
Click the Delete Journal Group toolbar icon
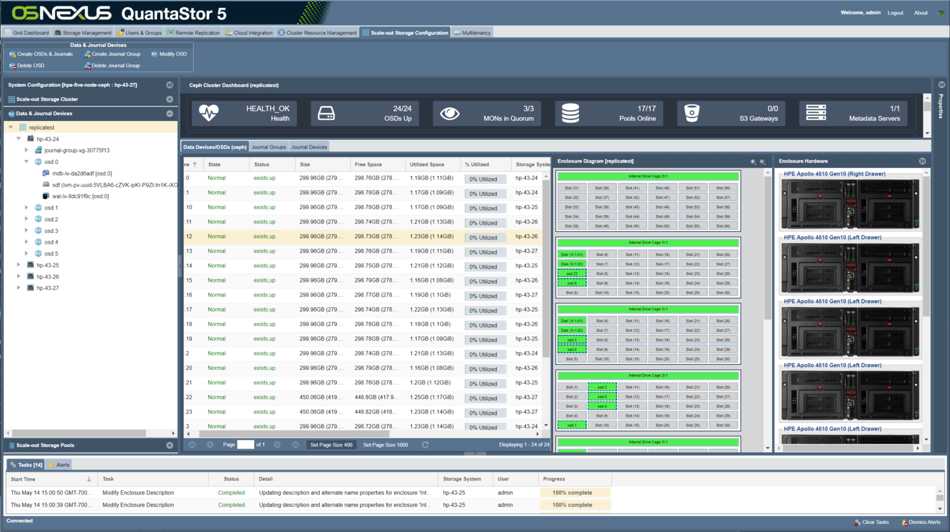click(x=88, y=65)
